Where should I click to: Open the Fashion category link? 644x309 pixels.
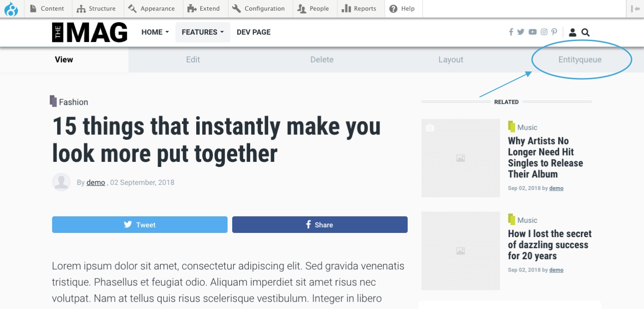pyautogui.click(x=73, y=102)
